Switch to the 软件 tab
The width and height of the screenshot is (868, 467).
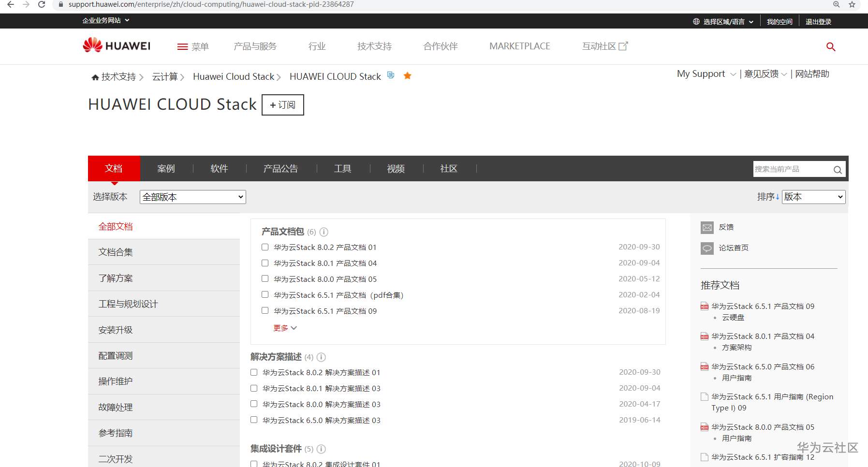pyautogui.click(x=219, y=169)
